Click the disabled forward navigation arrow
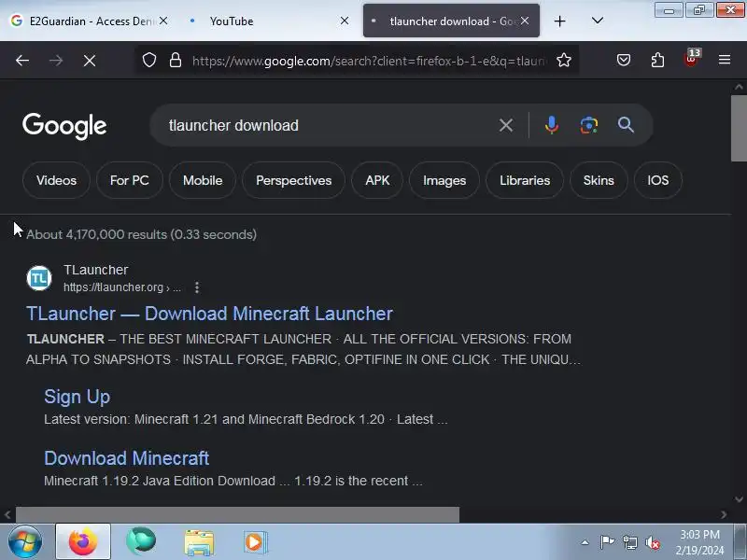This screenshot has height=560, width=747. tap(56, 61)
